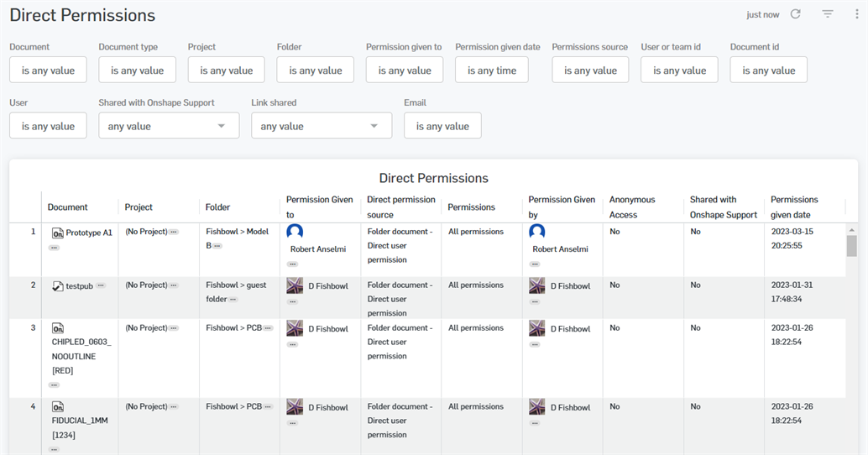Click the FIDUCIAL_1MM [1234] document name
The image size is (868, 455).
[80, 428]
